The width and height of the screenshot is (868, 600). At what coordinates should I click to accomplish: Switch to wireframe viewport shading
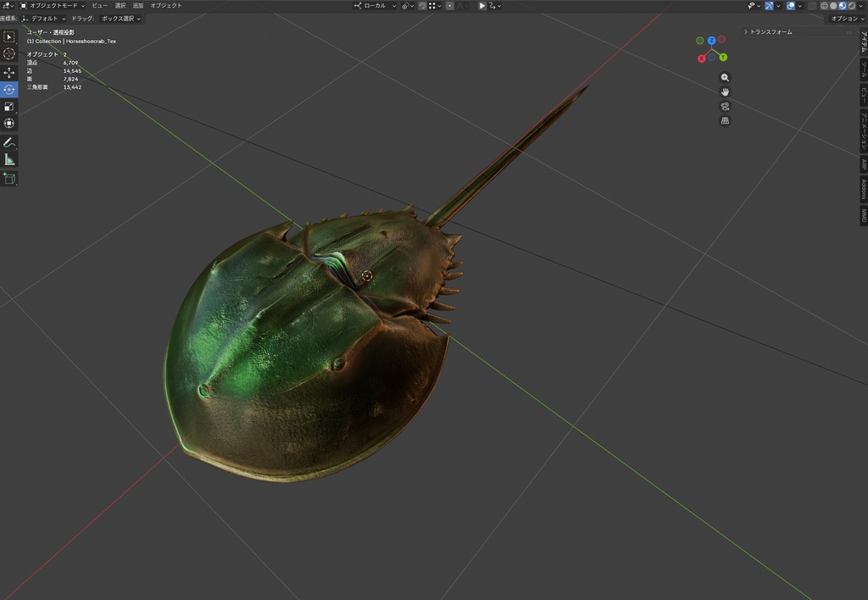824,6
